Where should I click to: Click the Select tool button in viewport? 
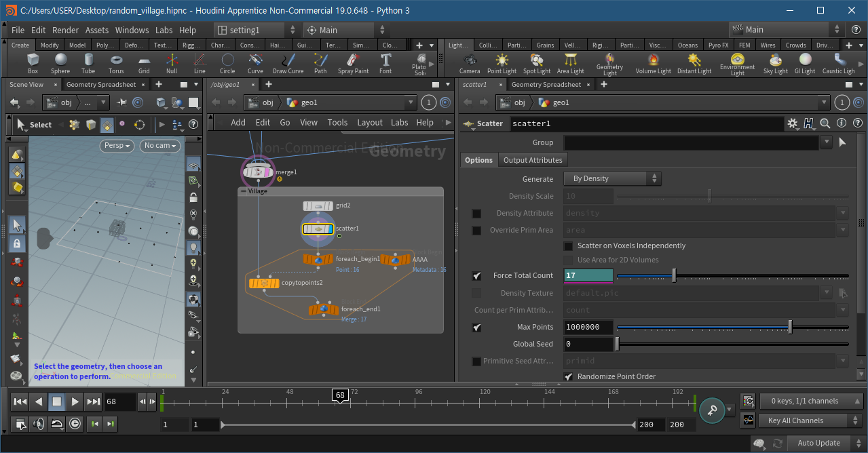click(x=34, y=125)
